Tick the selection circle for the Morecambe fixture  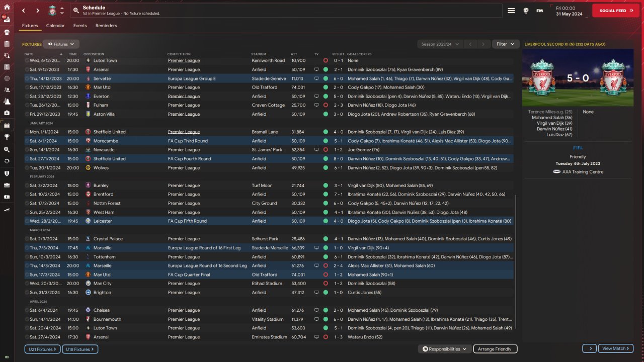27,141
